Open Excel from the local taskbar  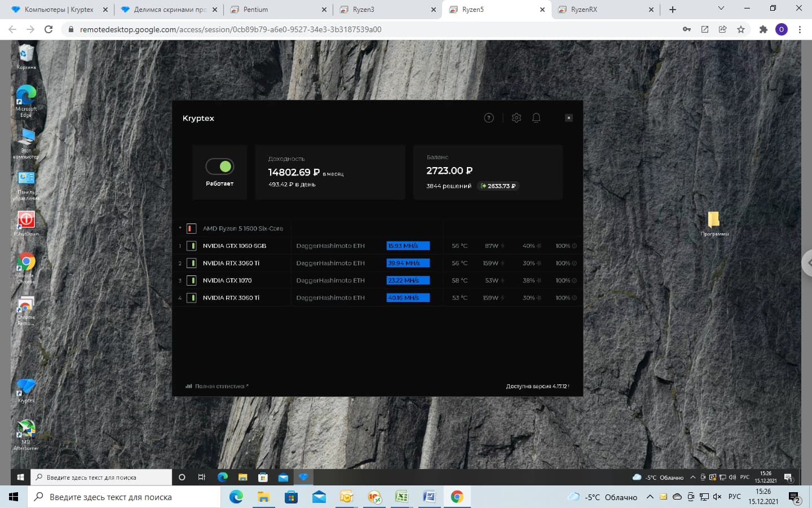[401, 497]
